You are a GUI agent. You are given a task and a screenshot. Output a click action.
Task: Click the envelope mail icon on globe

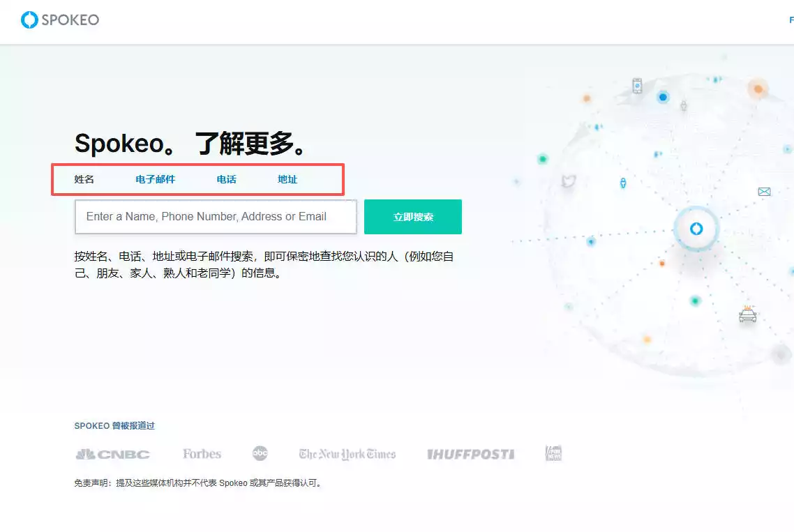click(x=764, y=191)
